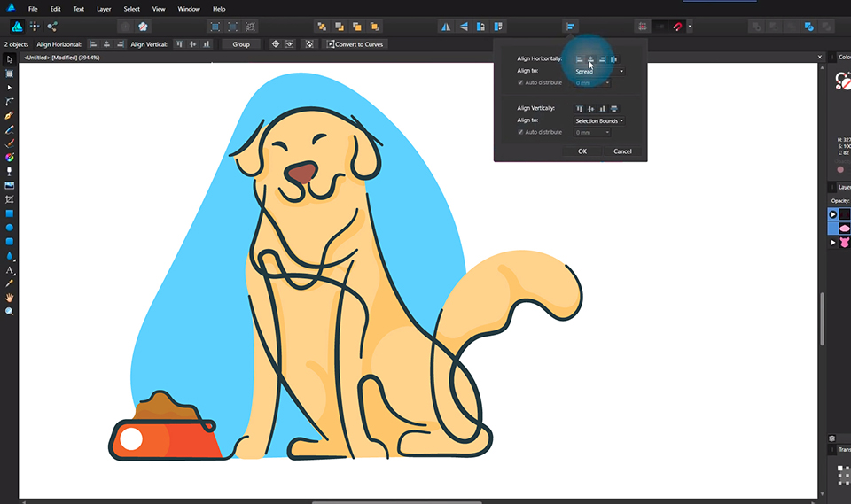Select the Vector Brush tool

tap(9, 143)
